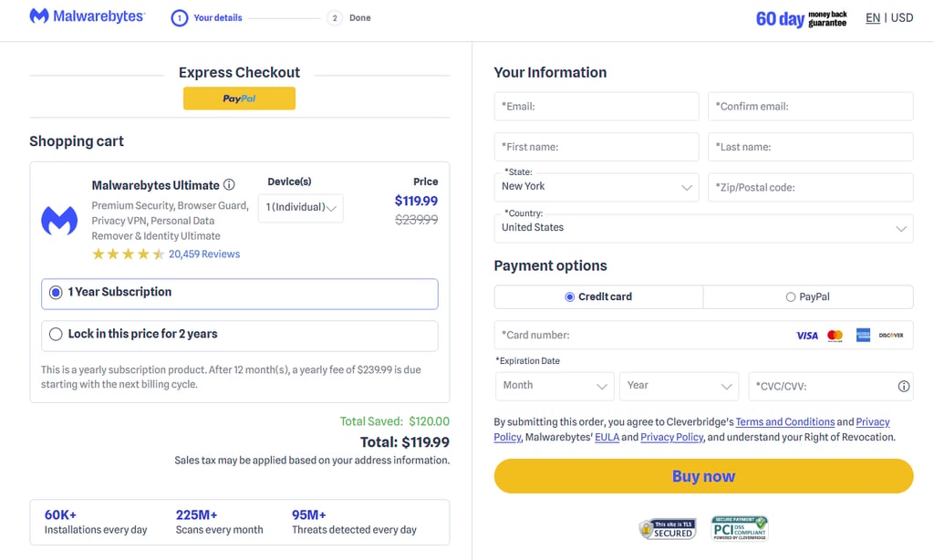Click the Buy now button
Screen dimensions: 934x560
coord(703,476)
